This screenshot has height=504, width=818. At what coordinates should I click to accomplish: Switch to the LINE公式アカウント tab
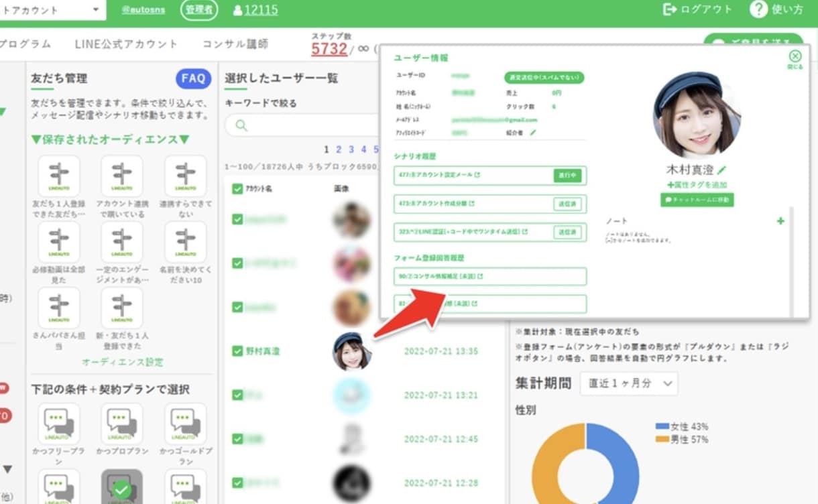pos(126,44)
